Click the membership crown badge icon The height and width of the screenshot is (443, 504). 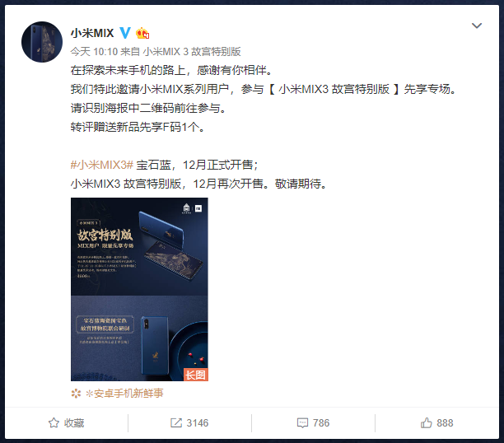pyautogui.click(x=142, y=33)
